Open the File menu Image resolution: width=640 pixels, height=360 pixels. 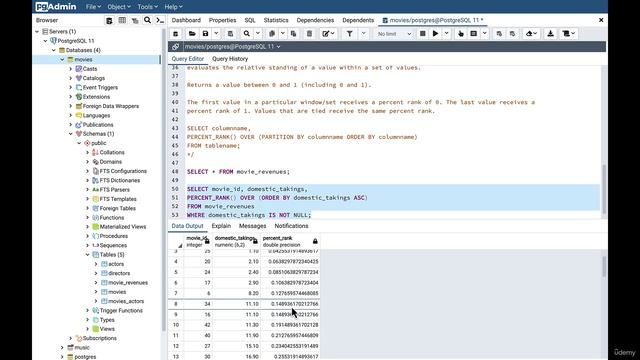pyautogui.click(x=93, y=7)
